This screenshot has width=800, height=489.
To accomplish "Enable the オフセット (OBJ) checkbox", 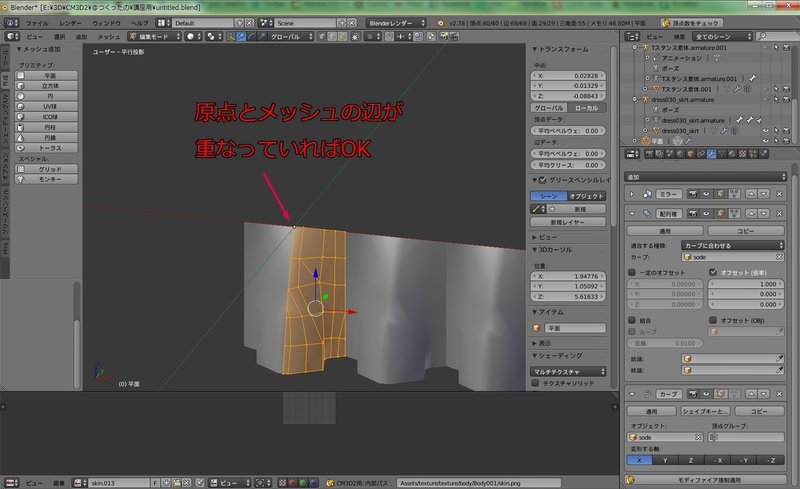I will pos(713,320).
